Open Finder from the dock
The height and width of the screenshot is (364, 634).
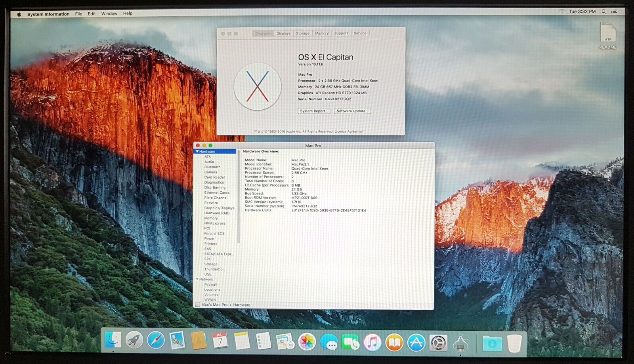pos(113,340)
